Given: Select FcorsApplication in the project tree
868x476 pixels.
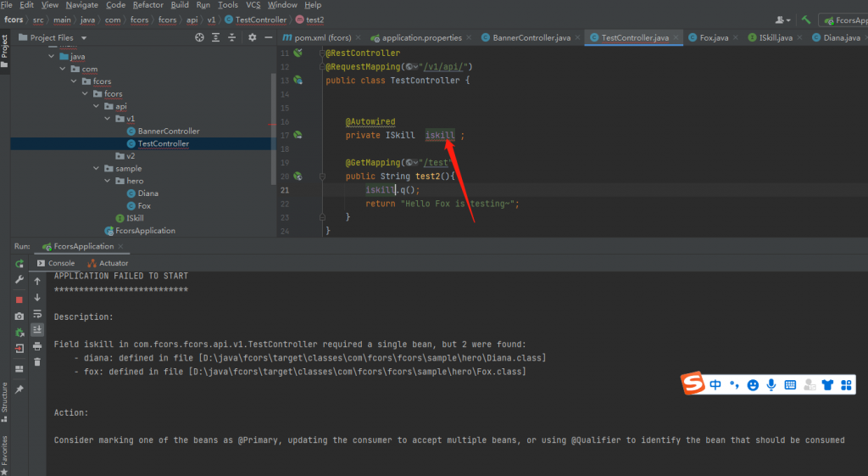Looking at the screenshot, I should 145,231.
